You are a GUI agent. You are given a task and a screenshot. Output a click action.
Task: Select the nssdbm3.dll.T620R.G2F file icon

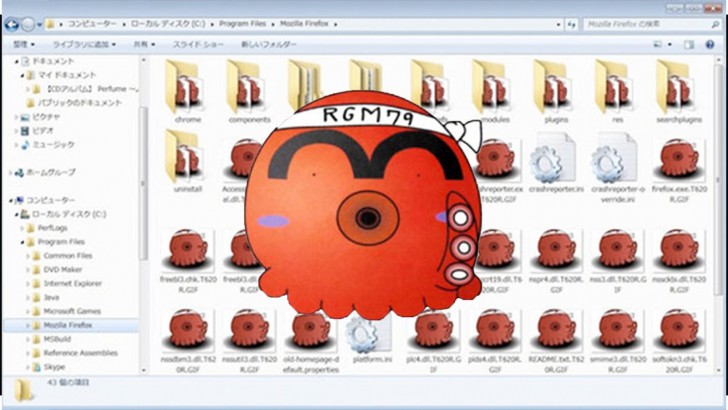click(187, 330)
